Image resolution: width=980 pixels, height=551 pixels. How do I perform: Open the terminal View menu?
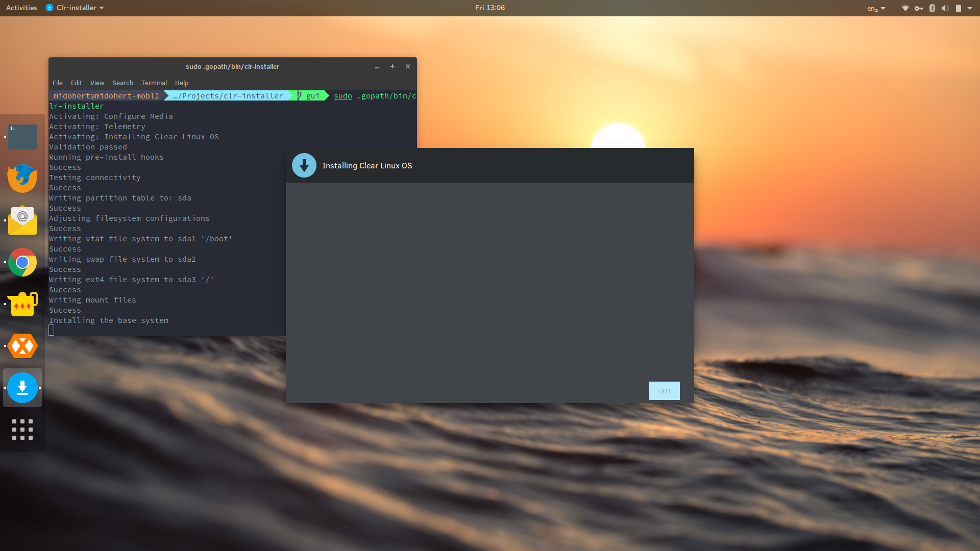97,83
